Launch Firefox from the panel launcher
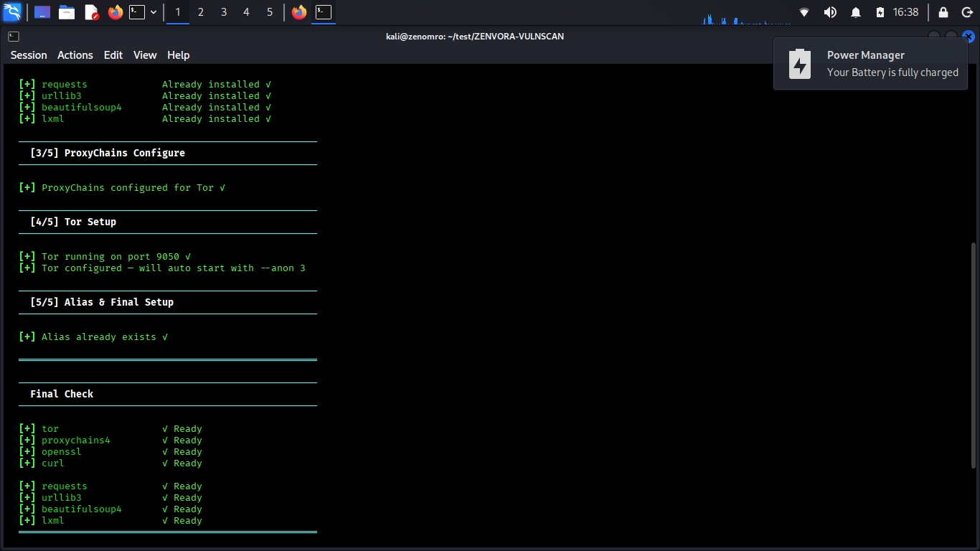This screenshot has height=551, width=980. (x=116, y=12)
